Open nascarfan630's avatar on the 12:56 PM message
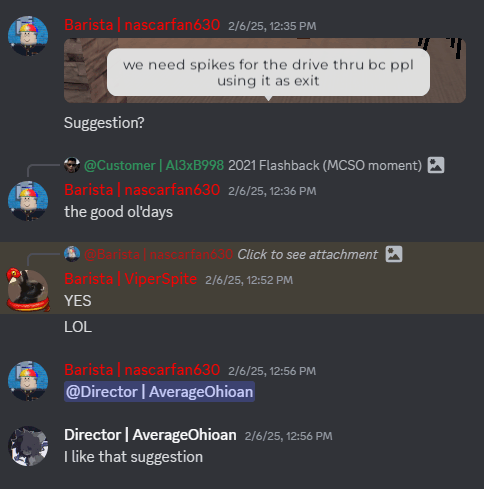The image size is (484, 489). coord(28,381)
